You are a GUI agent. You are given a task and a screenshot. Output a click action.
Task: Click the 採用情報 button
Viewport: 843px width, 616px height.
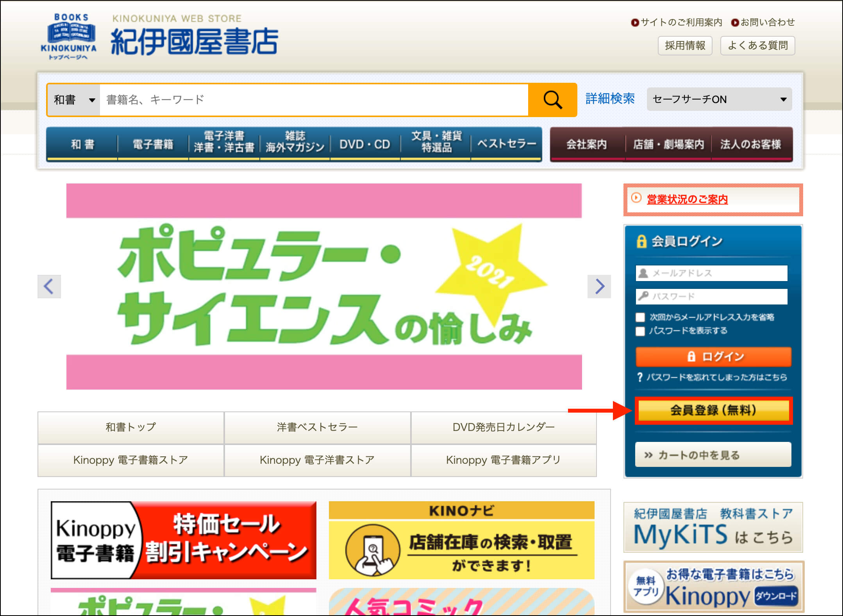(685, 46)
